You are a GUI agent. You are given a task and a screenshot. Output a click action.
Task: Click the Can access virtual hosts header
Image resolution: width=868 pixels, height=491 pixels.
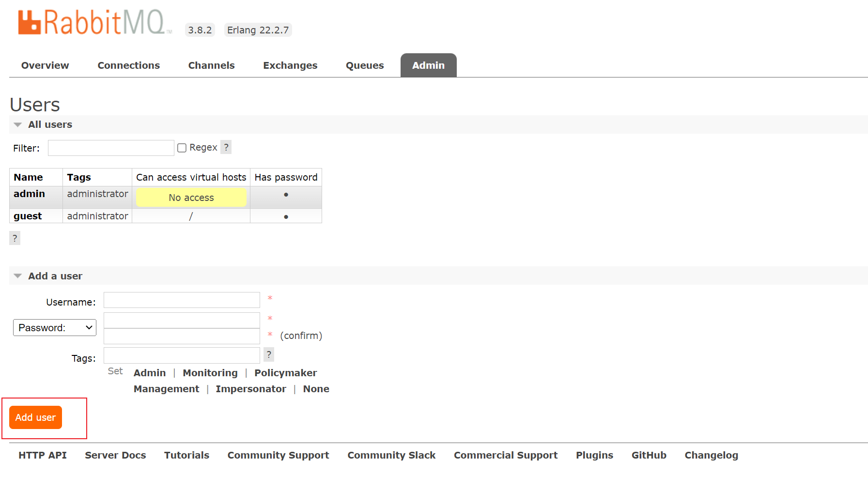(191, 177)
